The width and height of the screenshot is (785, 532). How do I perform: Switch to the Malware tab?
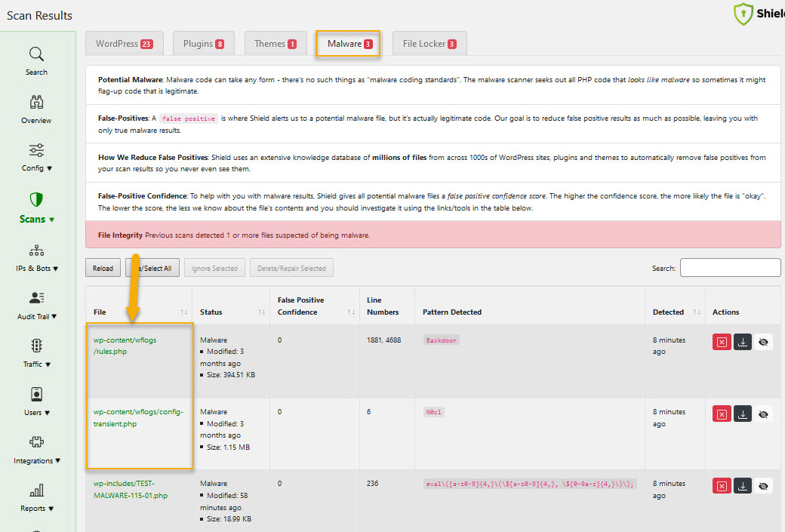[x=347, y=44]
